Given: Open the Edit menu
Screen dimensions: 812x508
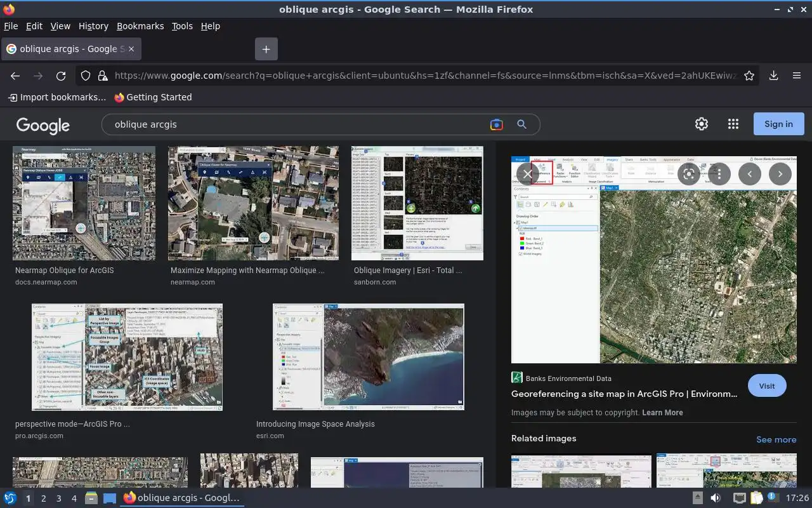Looking at the screenshot, I should coord(34,26).
